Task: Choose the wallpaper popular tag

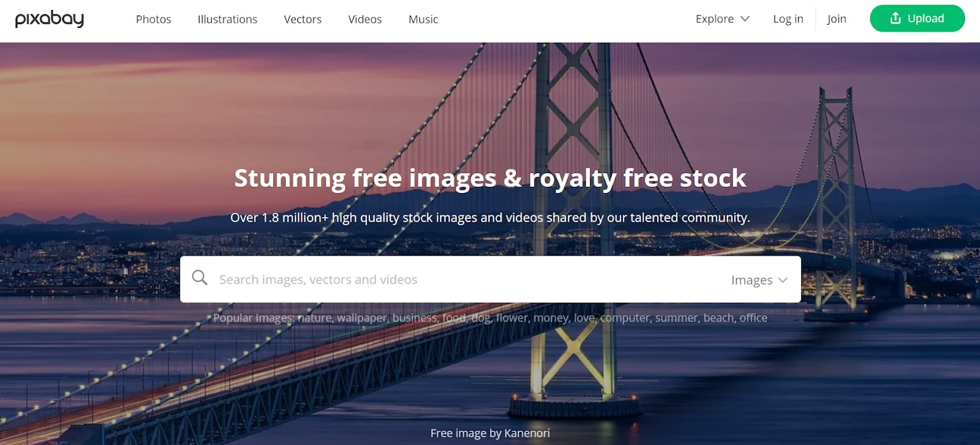Action: (362, 318)
